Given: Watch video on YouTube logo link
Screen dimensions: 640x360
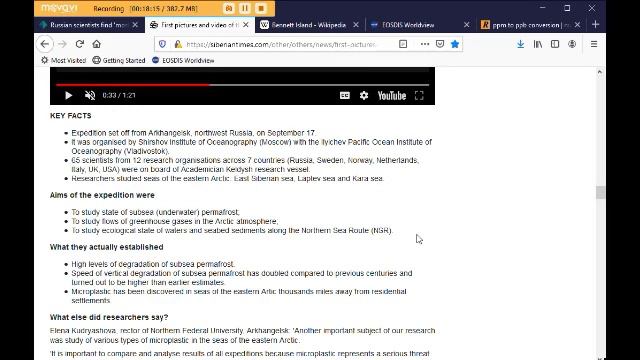Looking at the screenshot, I should (391, 96).
